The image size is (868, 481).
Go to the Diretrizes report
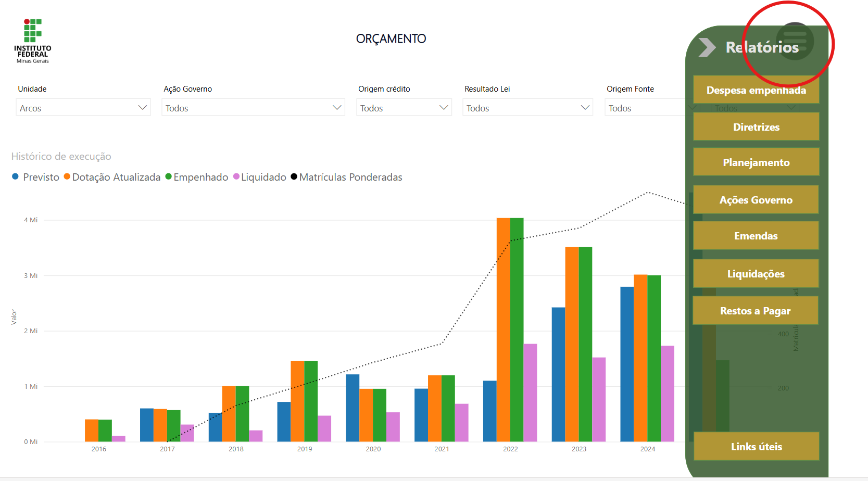[x=756, y=127]
